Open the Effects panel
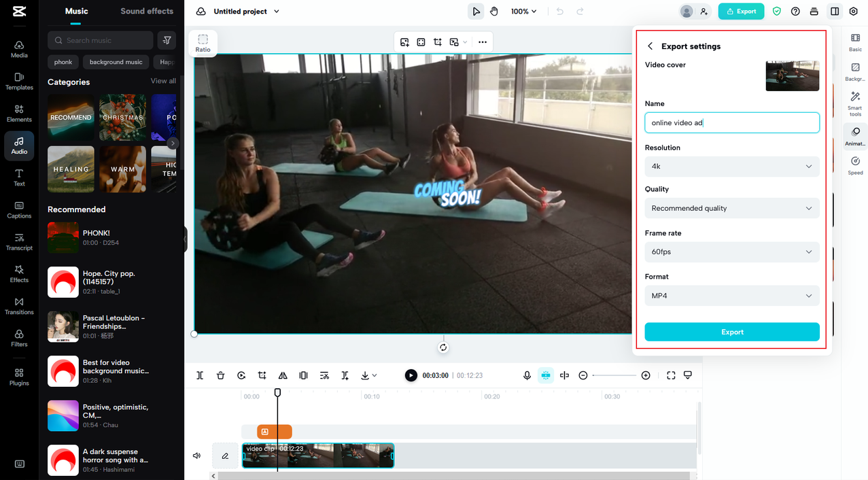Screen dimensions: 868x480 19,273
